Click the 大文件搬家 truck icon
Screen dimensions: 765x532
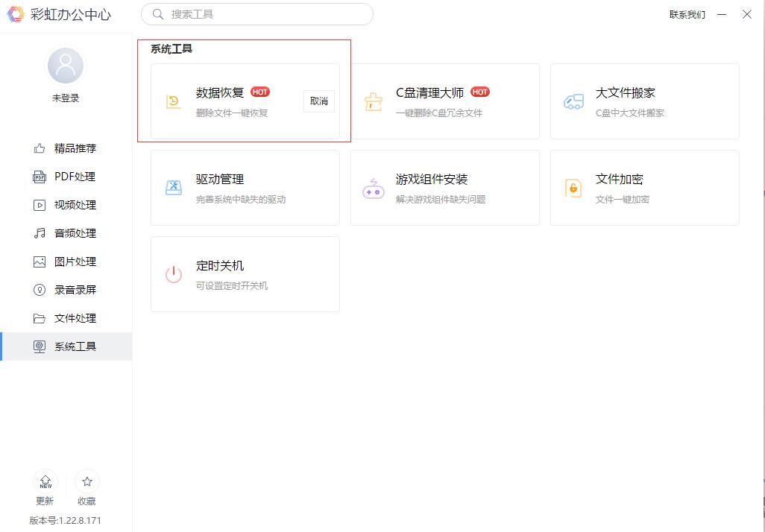(573, 101)
